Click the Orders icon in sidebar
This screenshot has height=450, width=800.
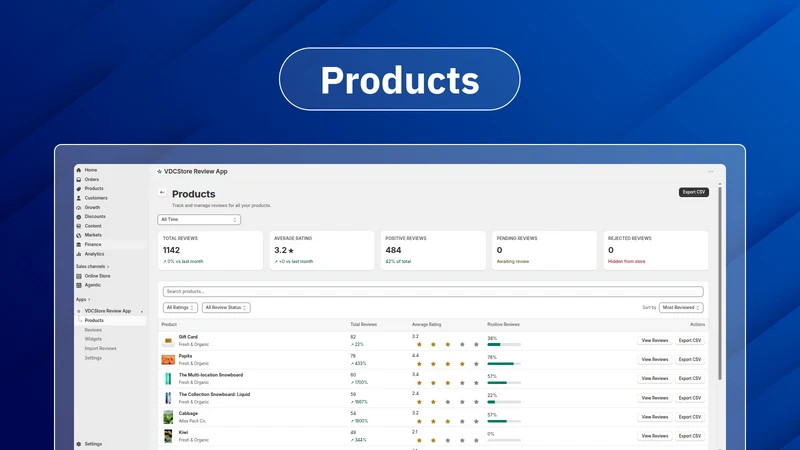tap(79, 180)
